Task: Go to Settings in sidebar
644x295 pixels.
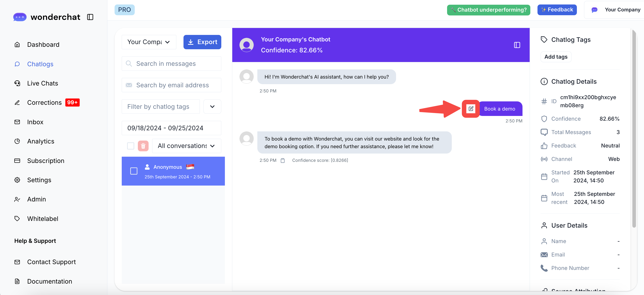Action: [x=39, y=180]
